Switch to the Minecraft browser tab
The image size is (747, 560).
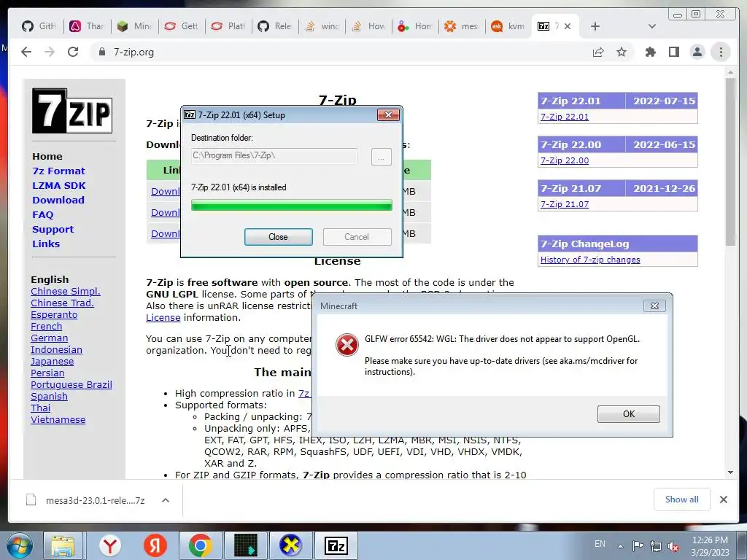tap(135, 27)
